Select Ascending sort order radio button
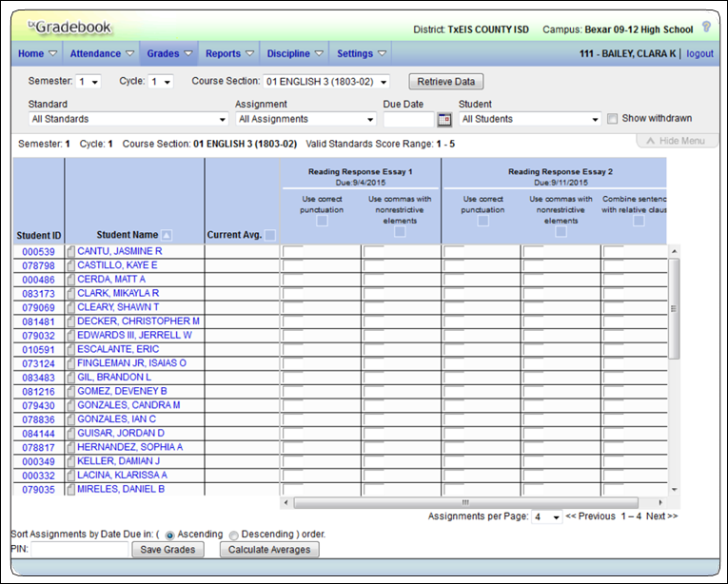The image size is (728, 584). pyautogui.click(x=170, y=535)
